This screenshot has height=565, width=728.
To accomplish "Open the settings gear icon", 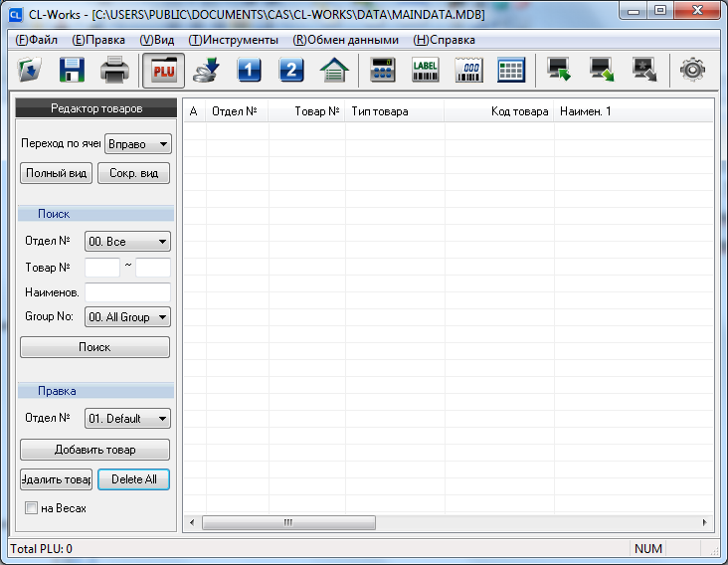I will (x=692, y=71).
